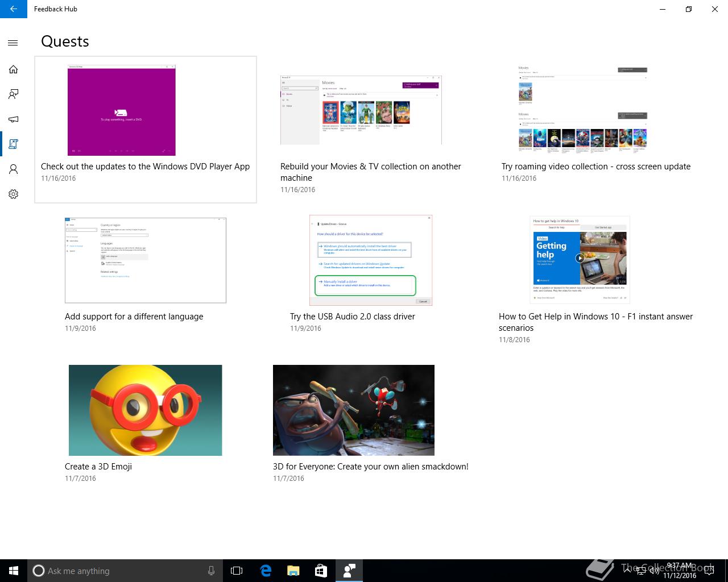728x582 pixels.
Task: Open USB Audio driver quest thumbnail
Action: [371, 260]
